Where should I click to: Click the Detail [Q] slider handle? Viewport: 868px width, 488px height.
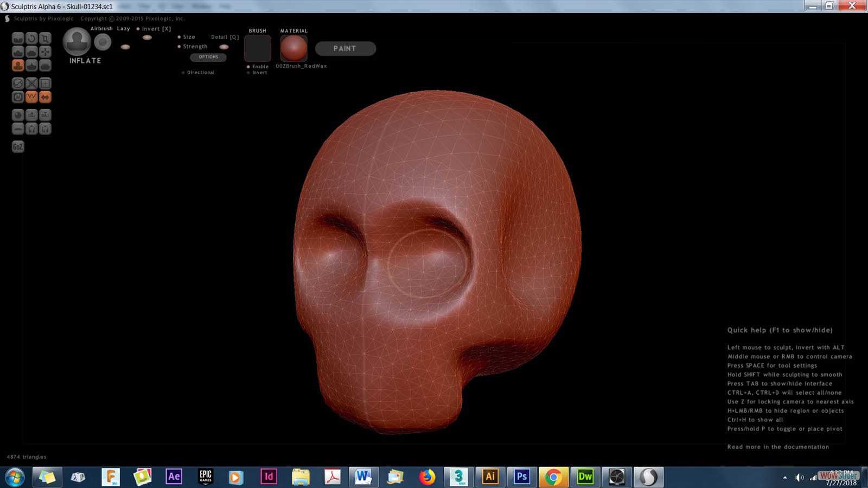224,47
